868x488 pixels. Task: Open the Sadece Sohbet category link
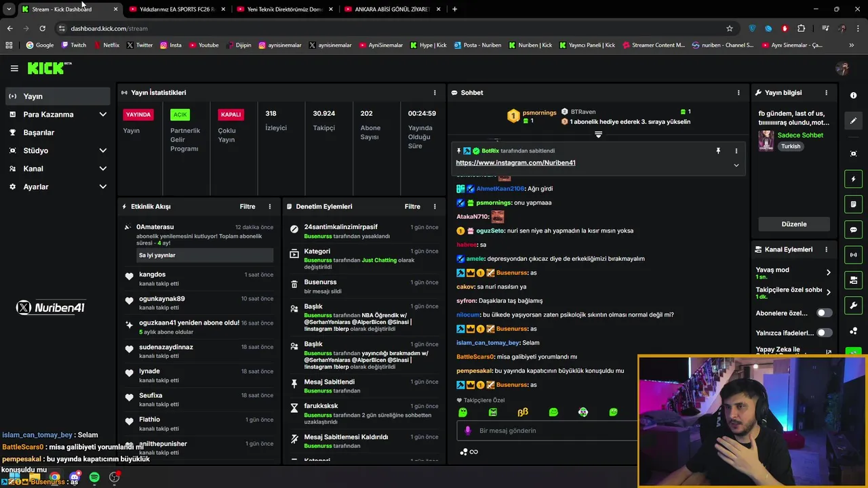pyautogui.click(x=800, y=136)
